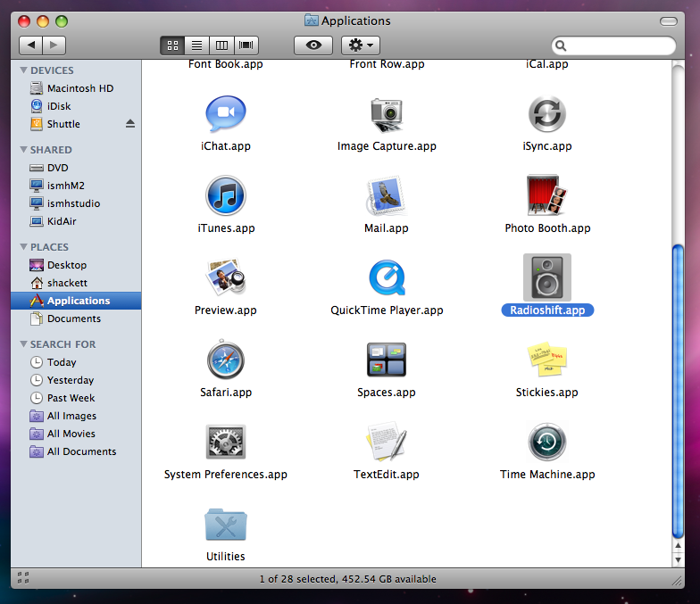Click the Quick Look eye button

tap(313, 45)
